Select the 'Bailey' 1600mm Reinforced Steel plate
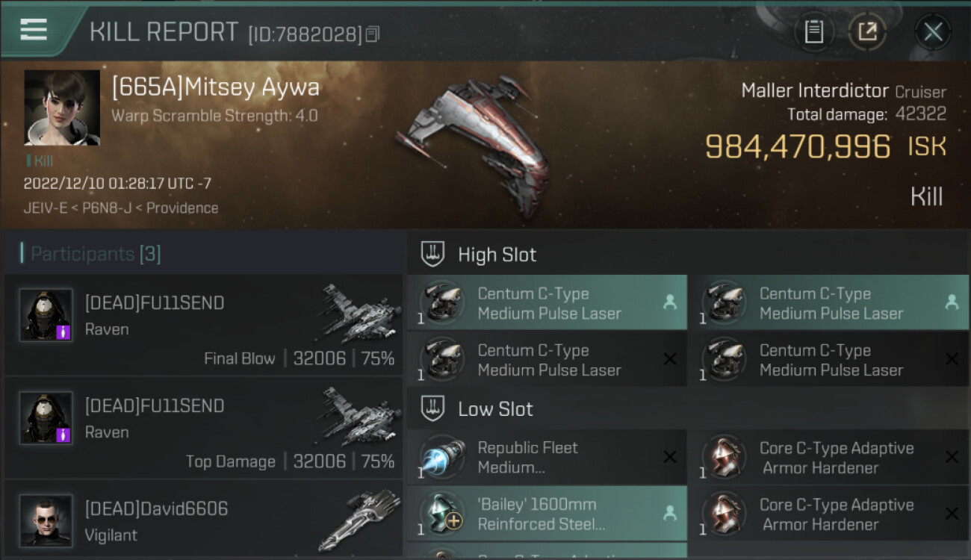The height and width of the screenshot is (560, 971). click(547, 514)
